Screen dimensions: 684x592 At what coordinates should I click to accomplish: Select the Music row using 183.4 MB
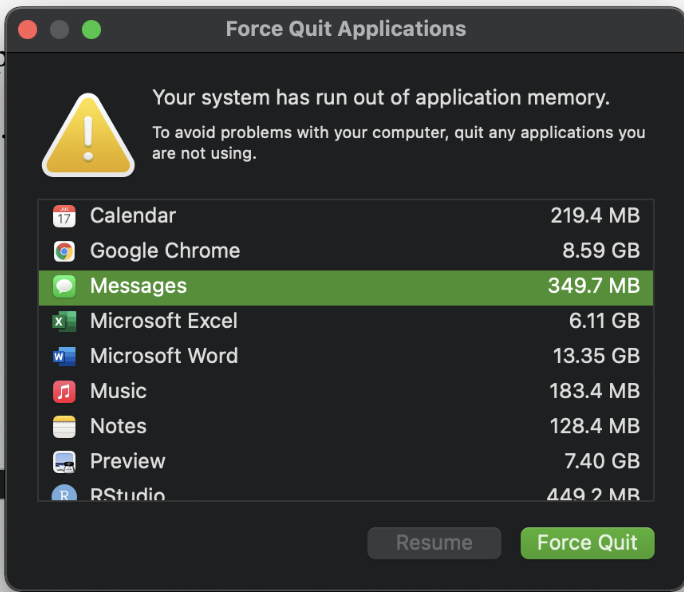point(594,391)
